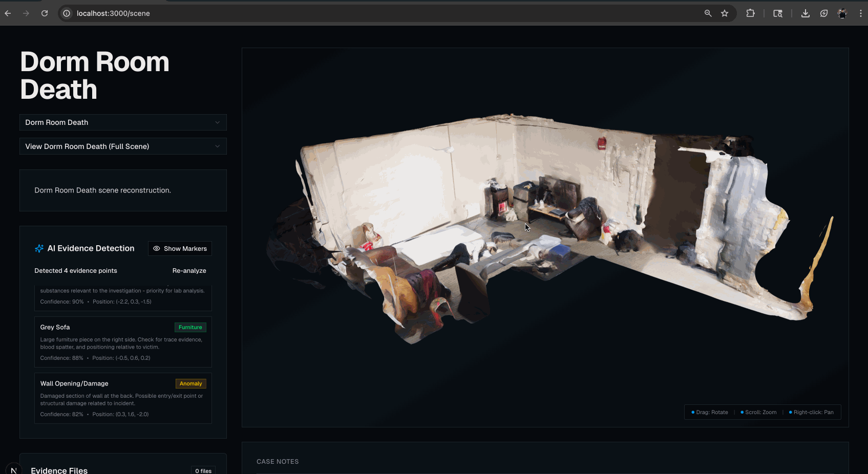Image resolution: width=868 pixels, height=474 pixels.
Task: Open the browser profile avatar
Action: point(842,13)
